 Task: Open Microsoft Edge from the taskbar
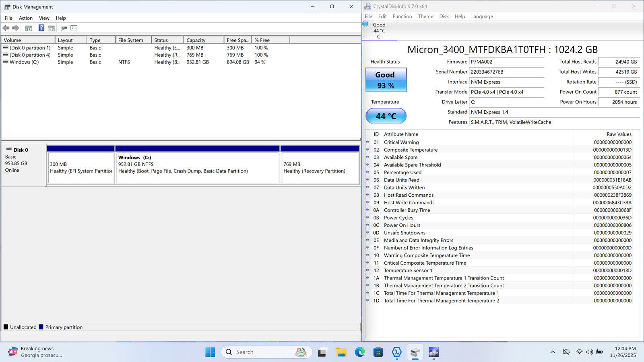click(359, 352)
